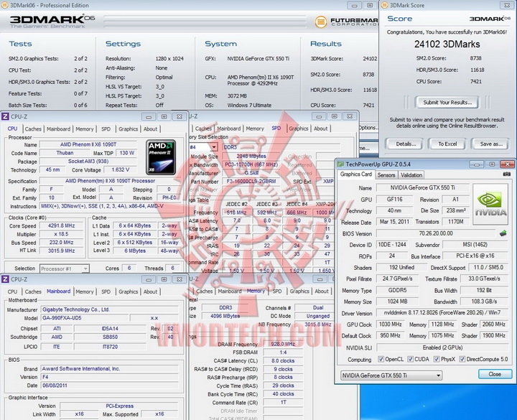Click the CPU-Z icon in the processor window title bar

[5, 116]
